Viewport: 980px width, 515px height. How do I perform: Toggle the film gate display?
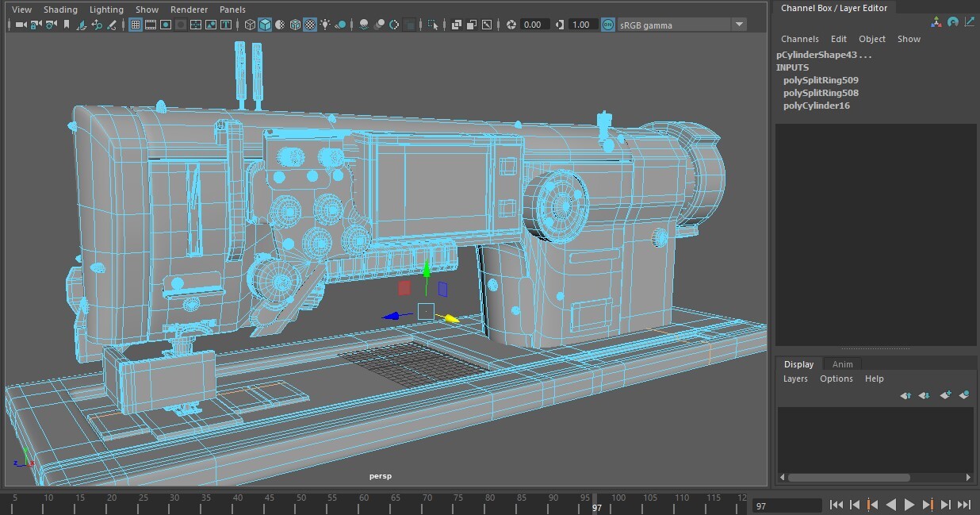click(151, 25)
